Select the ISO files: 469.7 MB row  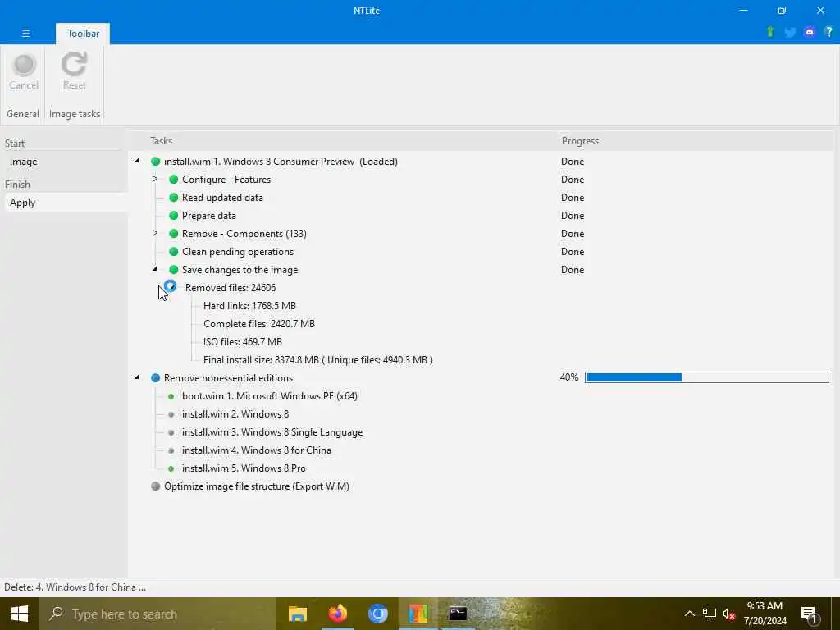(x=243, y=342)
